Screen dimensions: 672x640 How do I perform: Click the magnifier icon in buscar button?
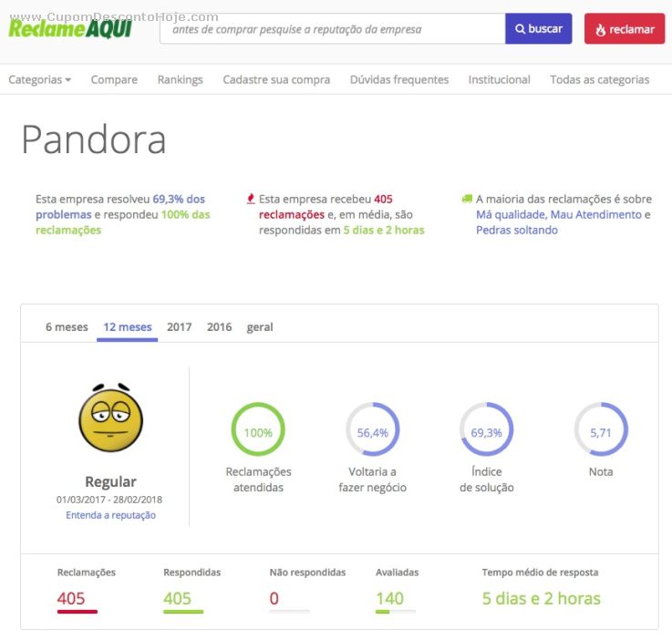[x=520, y=29]
